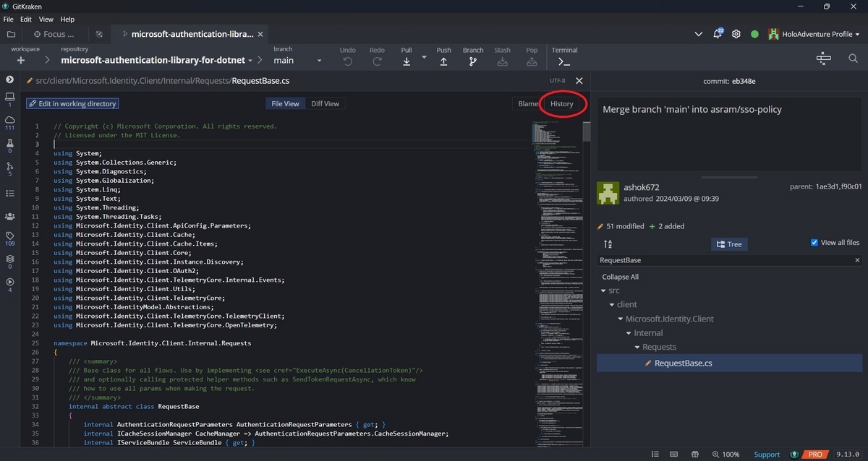
Task: Switch file list to Tree view
Action: [x=729, y=244]
